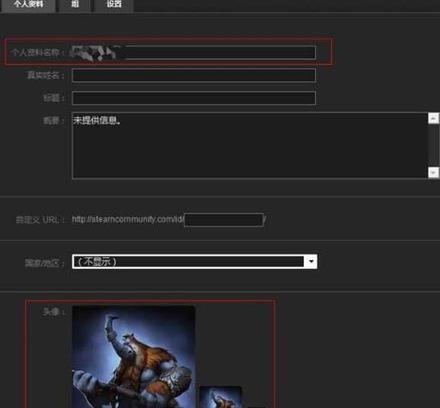
Task: Click the summary box scroll-down arrow
Action: click(433, 172)
